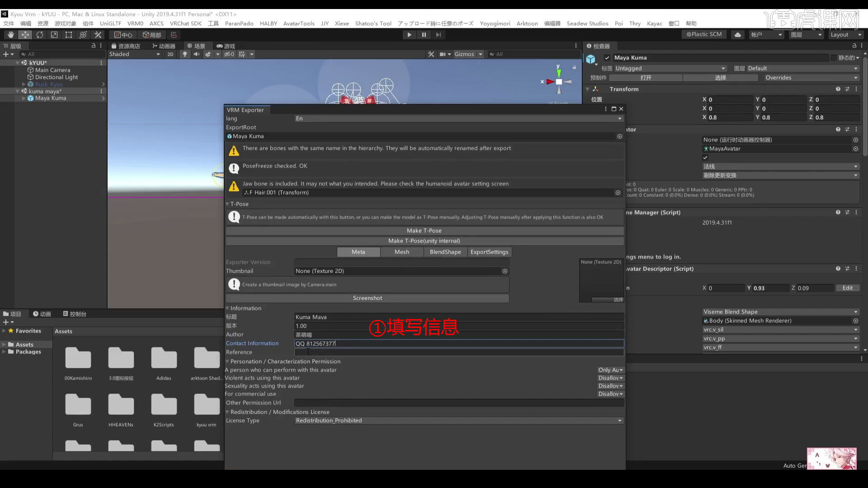The width and height of the screenshot is (868, 488).
Task: Click the Unity cloud services icon
Action: [x=737, y=34]
